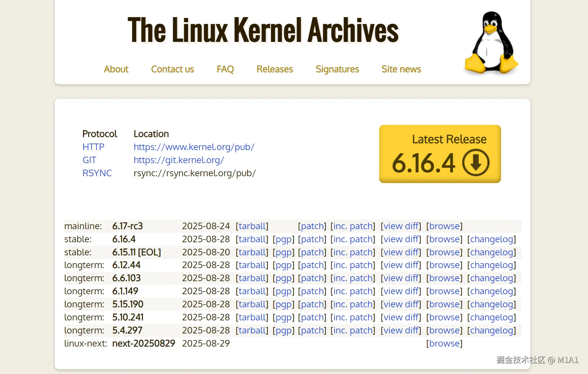This screenshot has width=588, height=374.
Task: Open pgp signature for stable 6.16.4
Action: pos(283,240)
